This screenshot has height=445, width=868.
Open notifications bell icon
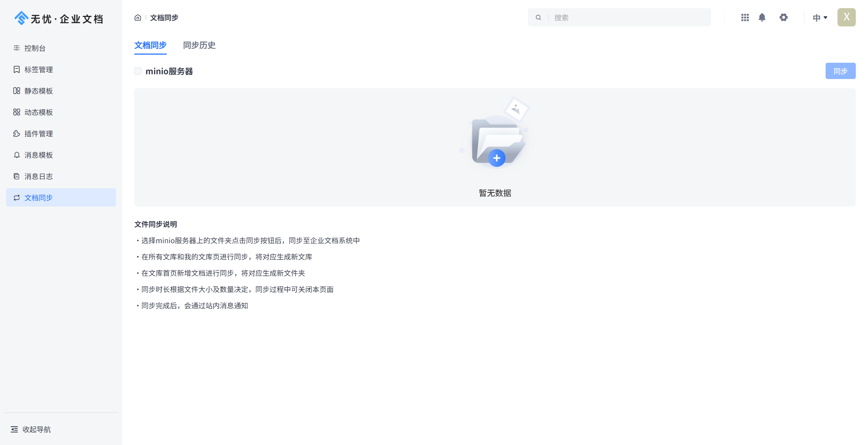pos(762,18)
